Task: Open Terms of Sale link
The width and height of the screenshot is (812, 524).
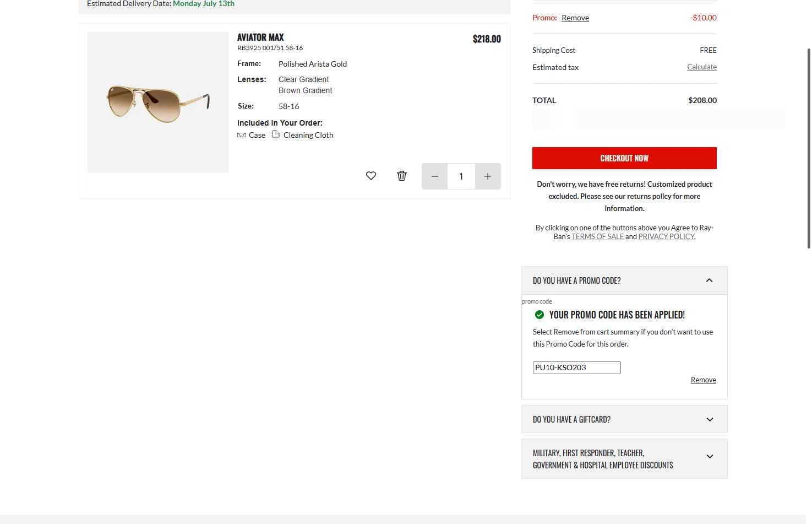Action: coord(598,236)
